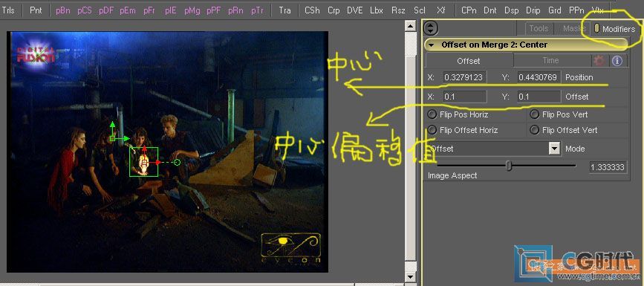The height and width of the screenshot is (286, 644).
Task: Add the pPF particle tool
Action: coord(214,10)
